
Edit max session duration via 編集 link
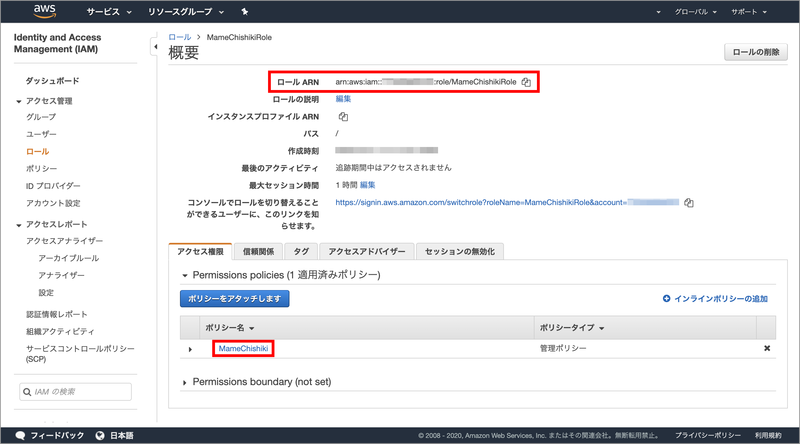coord(367,185)
